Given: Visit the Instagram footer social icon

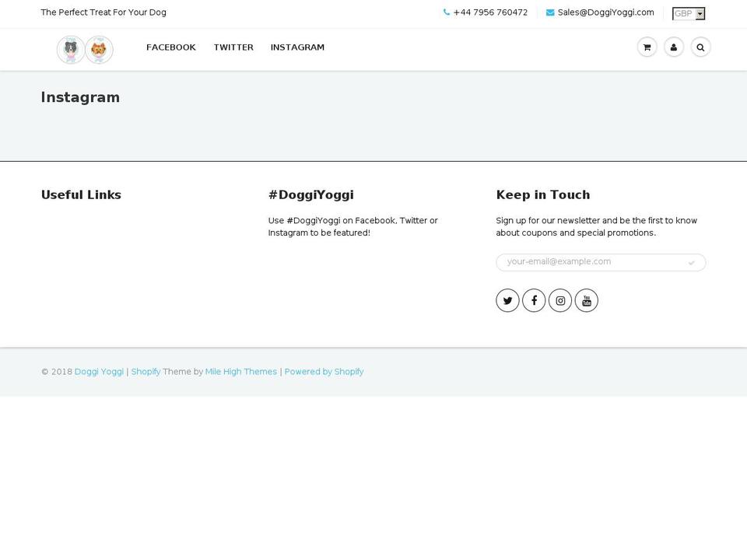Looking at the screenshot, I should [560, 300].
